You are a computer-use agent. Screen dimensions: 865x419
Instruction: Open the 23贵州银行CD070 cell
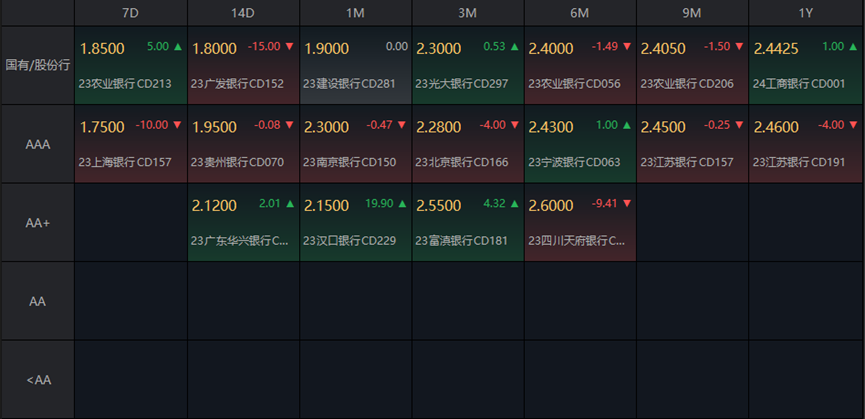(x=243, y=144)
